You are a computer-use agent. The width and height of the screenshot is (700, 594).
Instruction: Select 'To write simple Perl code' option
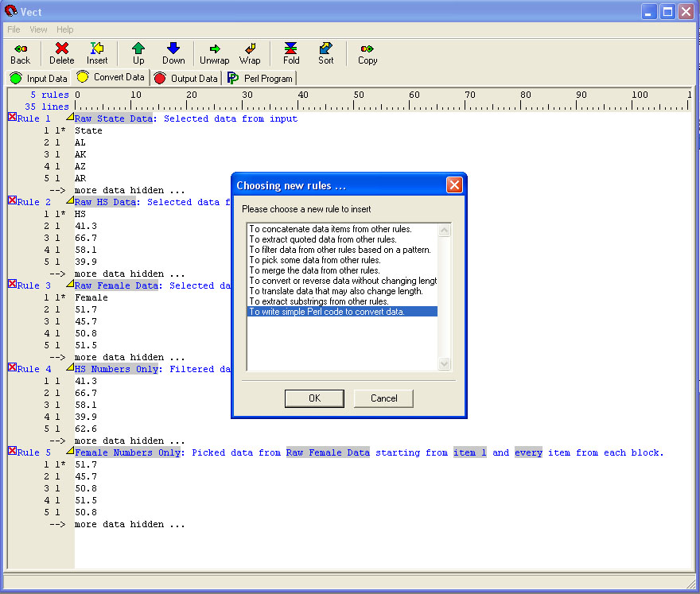click(342, 312)
